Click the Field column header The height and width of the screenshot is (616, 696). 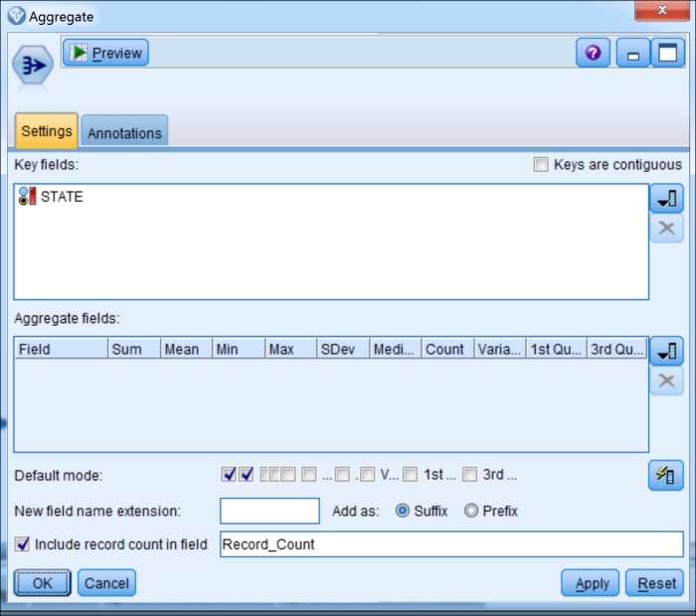(62, 349)
